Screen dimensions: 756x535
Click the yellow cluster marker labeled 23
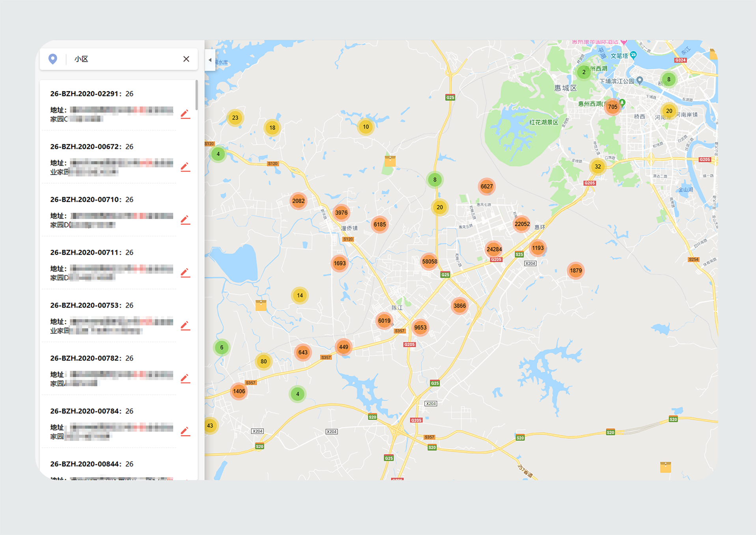[x=235, y=118]
